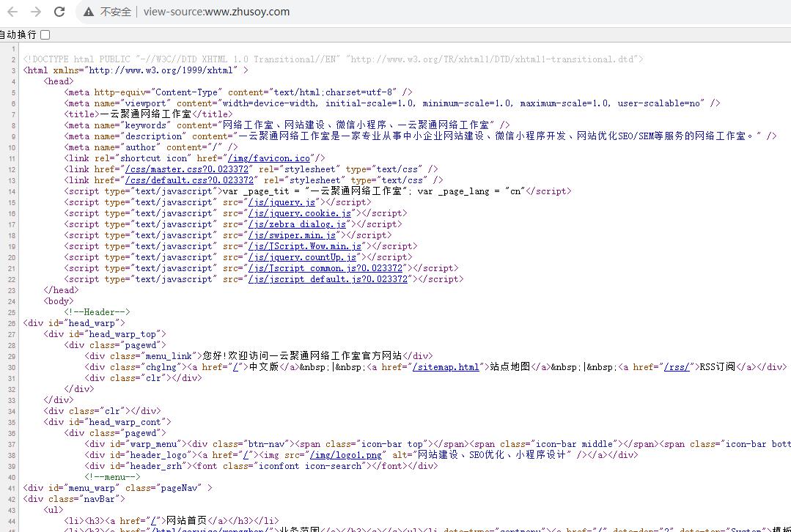Image resolution: width=791 pixels, height=532 pixels.
Task: Click the text var _page_lang = "cn"
Action: [x=471, y=191]
